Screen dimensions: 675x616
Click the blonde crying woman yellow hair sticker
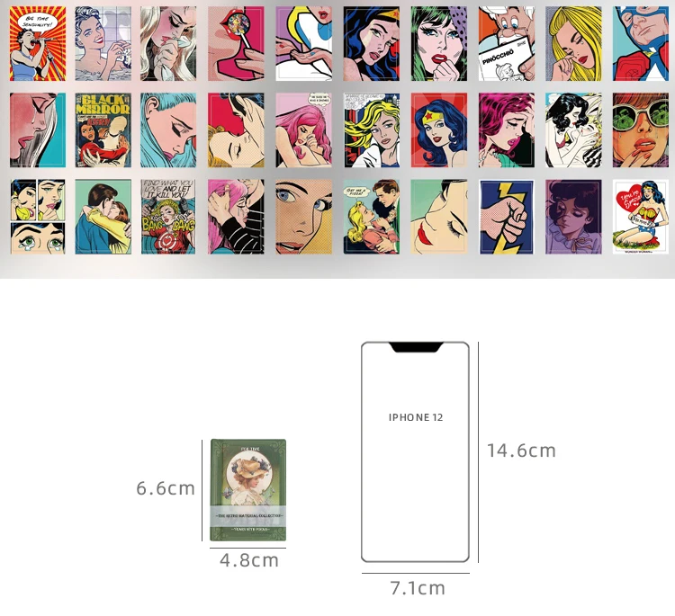(573, 43)
